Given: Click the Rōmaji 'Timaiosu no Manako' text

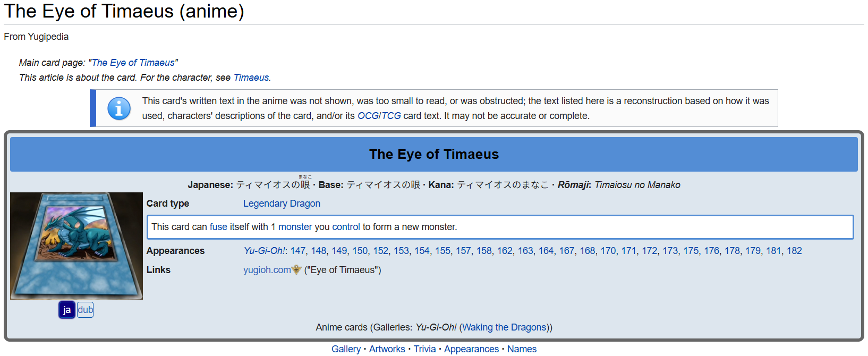Looking at the screenshot, I should pyautogui.click(x=637, y=185).
